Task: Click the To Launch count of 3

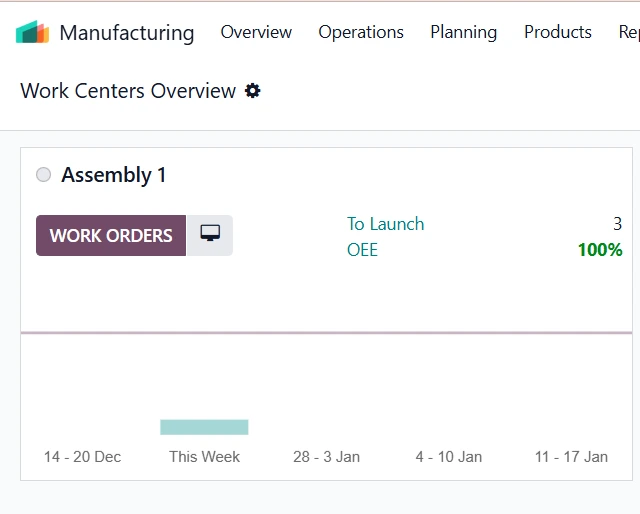Action: coord(617,224)
